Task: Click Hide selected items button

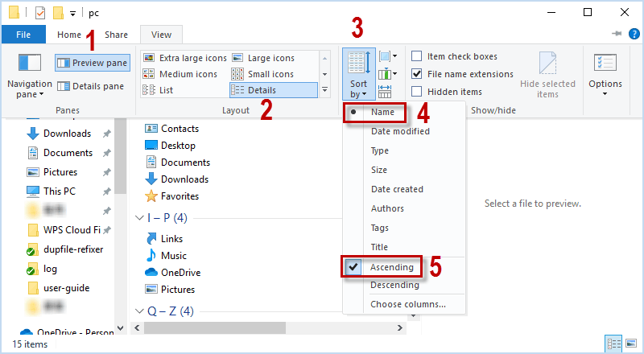Action: 547,75
